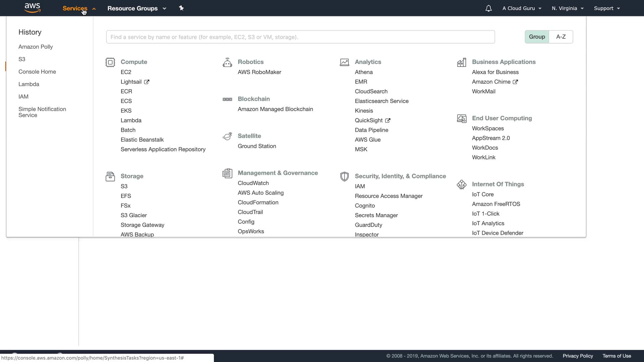Image resolution: width=644 pixels, height=362 pixels.
Task: Click the Find a service search field
Action: click(300, 37)
